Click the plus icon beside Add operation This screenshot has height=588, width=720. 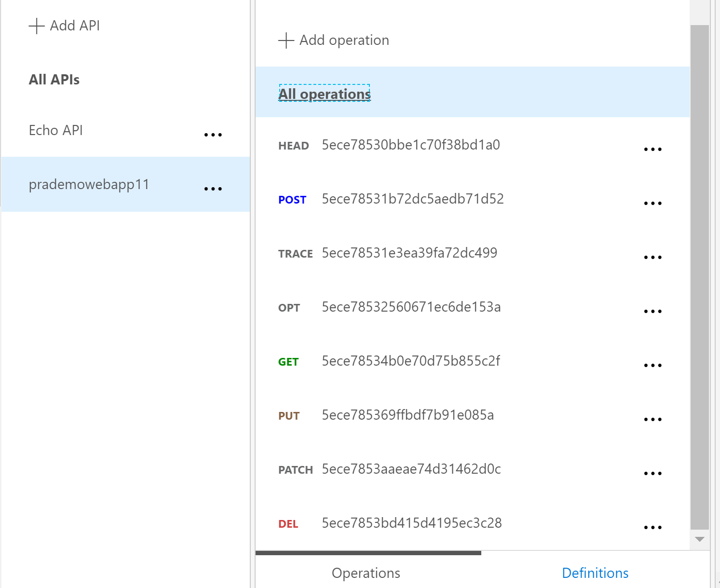pyautogui.click(x=285, y=41)
